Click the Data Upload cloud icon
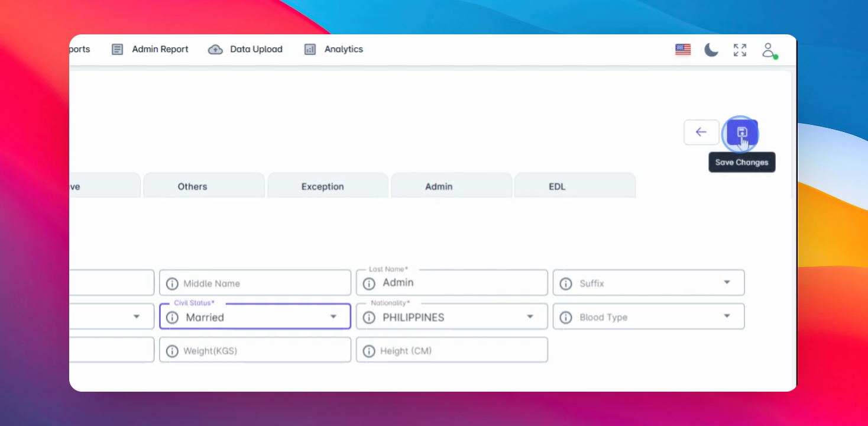868x426 pixels. click(x=215, y=50)
